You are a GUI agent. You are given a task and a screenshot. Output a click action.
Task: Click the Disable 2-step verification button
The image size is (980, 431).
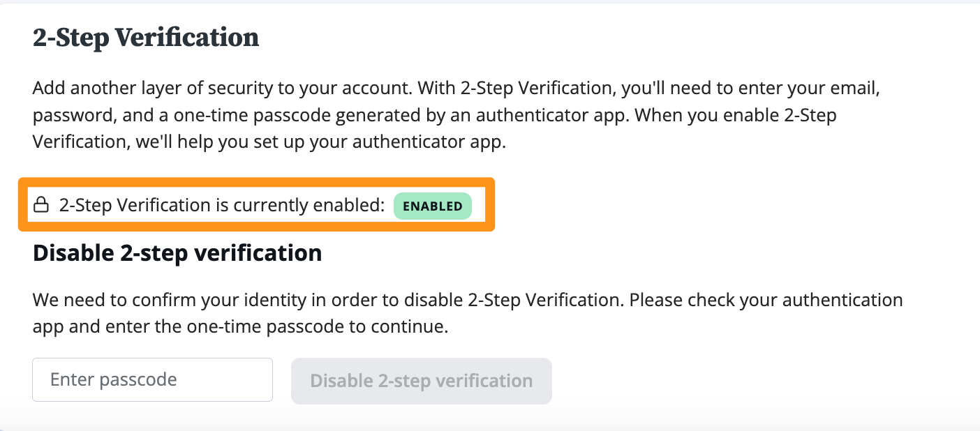coord(422,381)
